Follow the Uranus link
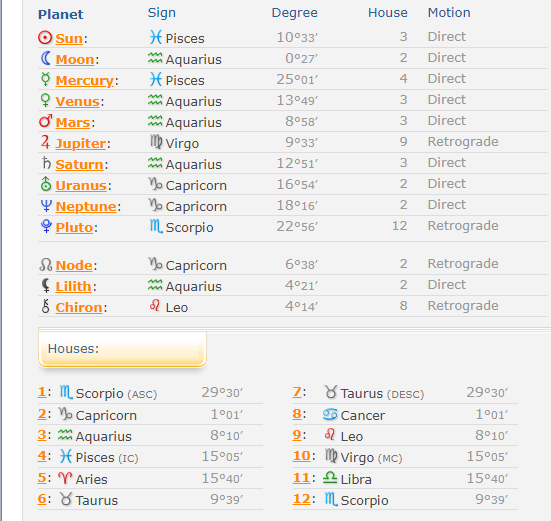The image size is (551, 521). (81, 185)
